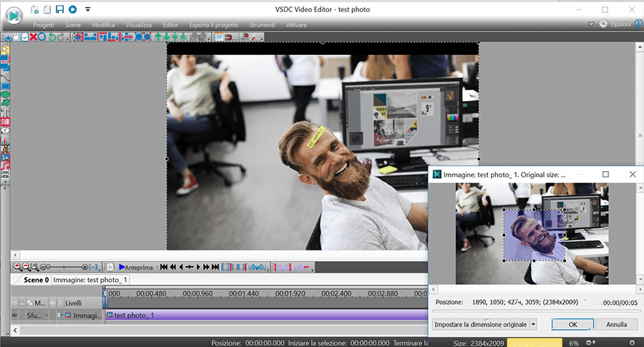Click the Anteprima preview button
This screenshot has height=347, width=644.
pyautogui.click(x=136, y=267)
